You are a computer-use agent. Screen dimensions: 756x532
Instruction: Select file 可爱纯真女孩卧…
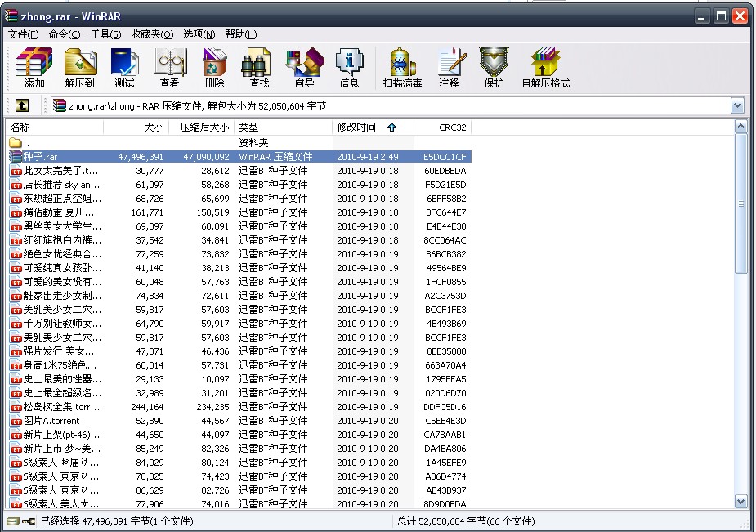[63, 268]
